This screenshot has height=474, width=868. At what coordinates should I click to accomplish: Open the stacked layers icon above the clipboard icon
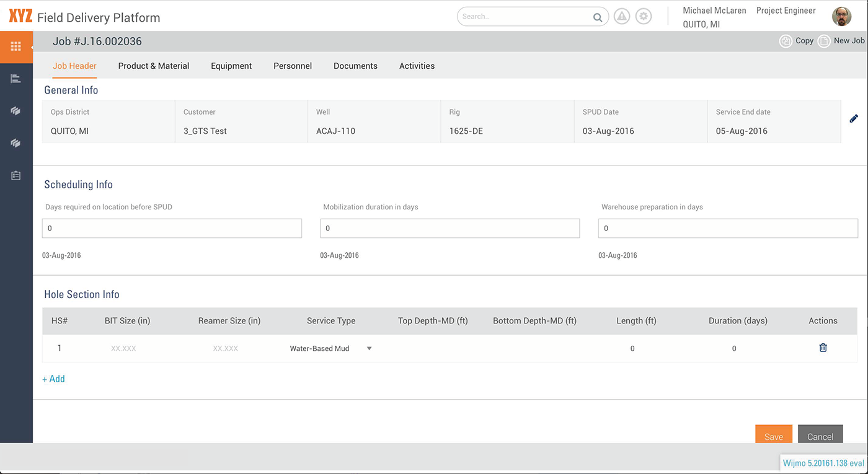tap(16, 143)
